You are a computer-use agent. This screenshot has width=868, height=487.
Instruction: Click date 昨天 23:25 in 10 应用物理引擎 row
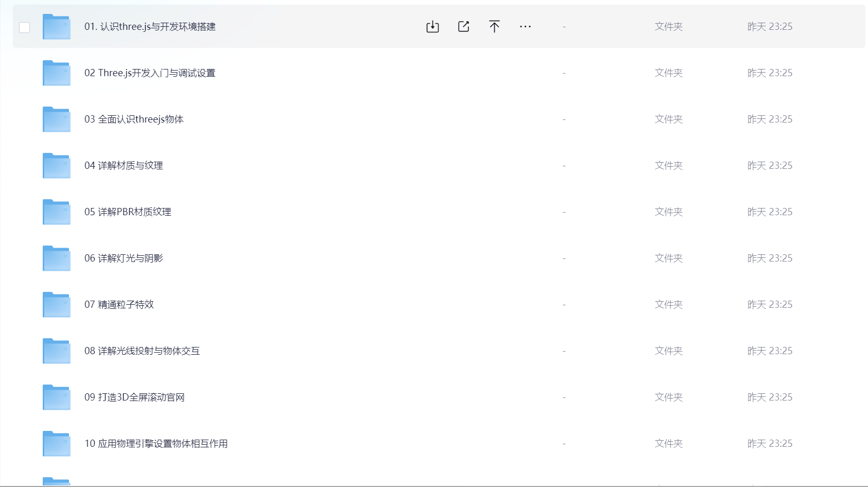pyautogui.click(x=770, y=444)
